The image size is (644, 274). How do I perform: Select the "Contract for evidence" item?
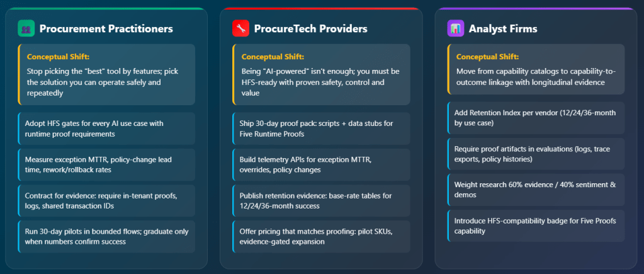tap(106, 200)
